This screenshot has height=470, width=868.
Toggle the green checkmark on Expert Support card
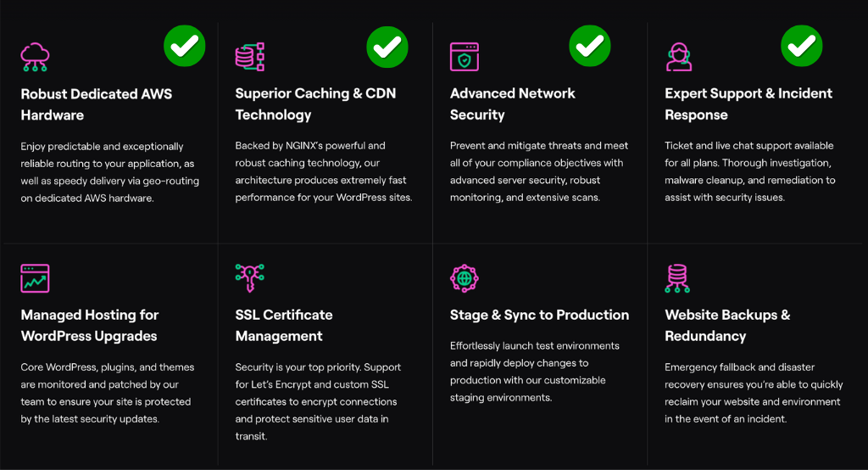pyautogui.click(x=801, y=46)
